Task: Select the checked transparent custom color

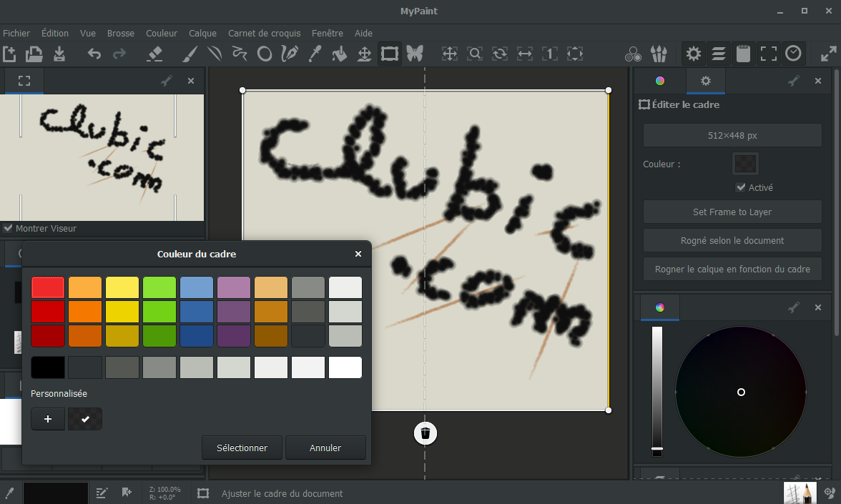Action: (85, 419)
